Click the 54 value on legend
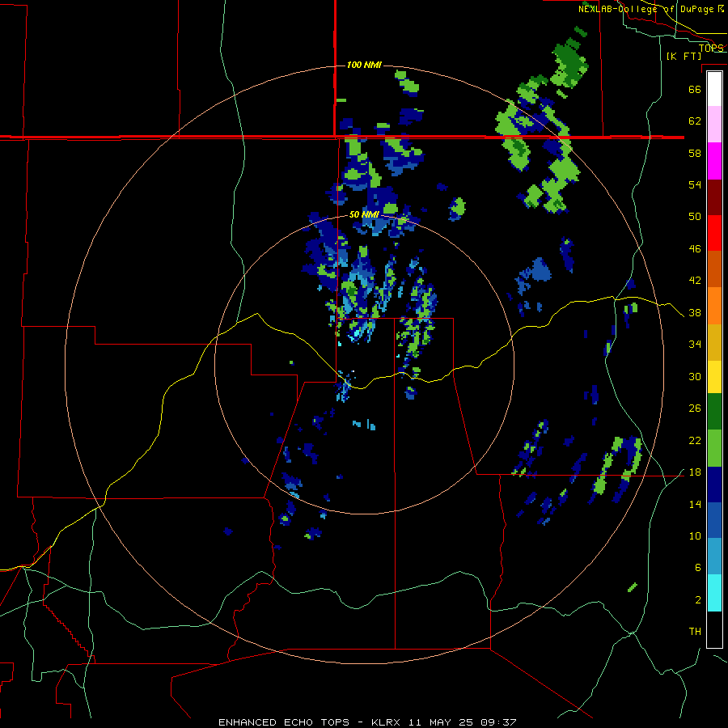Image resolution: width=728 pixels, height=728 pixels. click(695, 184)
